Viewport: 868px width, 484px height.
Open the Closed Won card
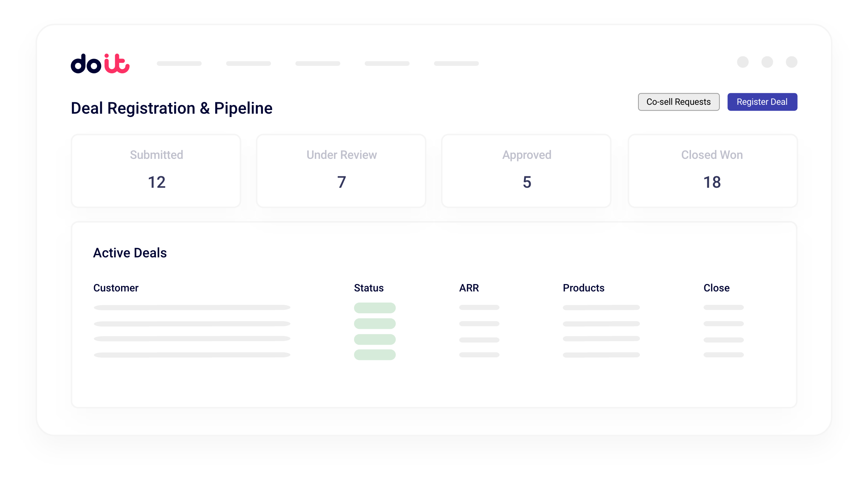712,171
